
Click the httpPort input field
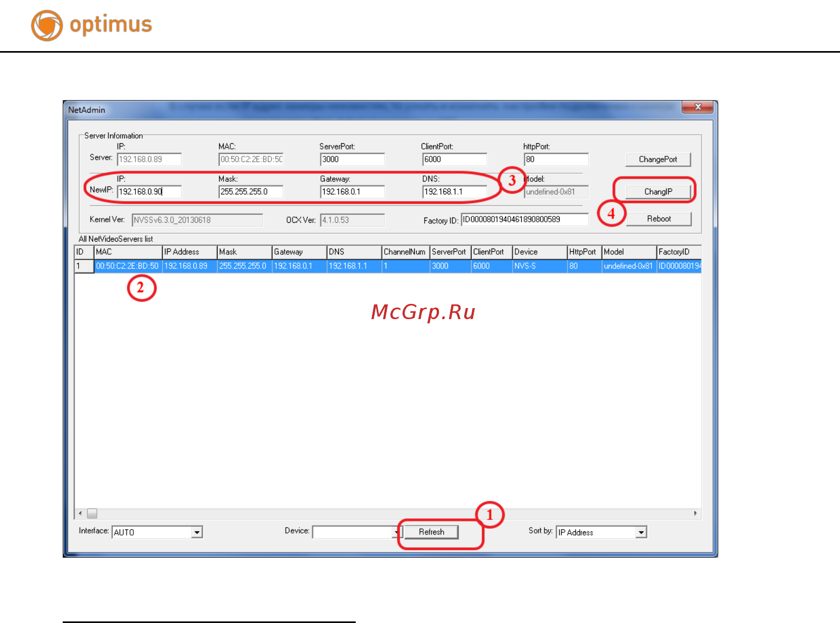click(556, 159)
